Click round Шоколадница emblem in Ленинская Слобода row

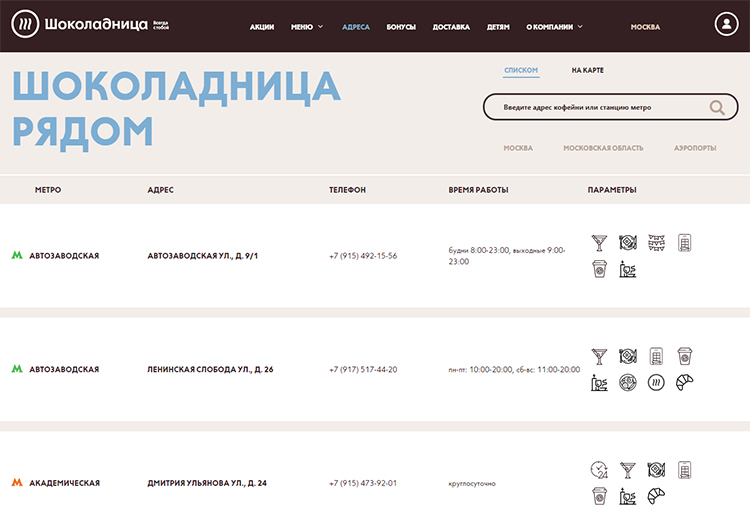[x=656, y=383]
